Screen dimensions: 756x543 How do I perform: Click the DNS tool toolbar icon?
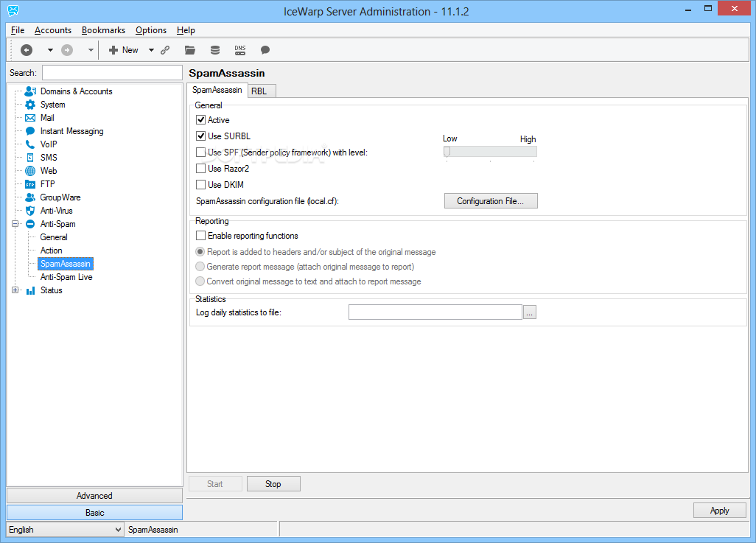tap(240, 50)
